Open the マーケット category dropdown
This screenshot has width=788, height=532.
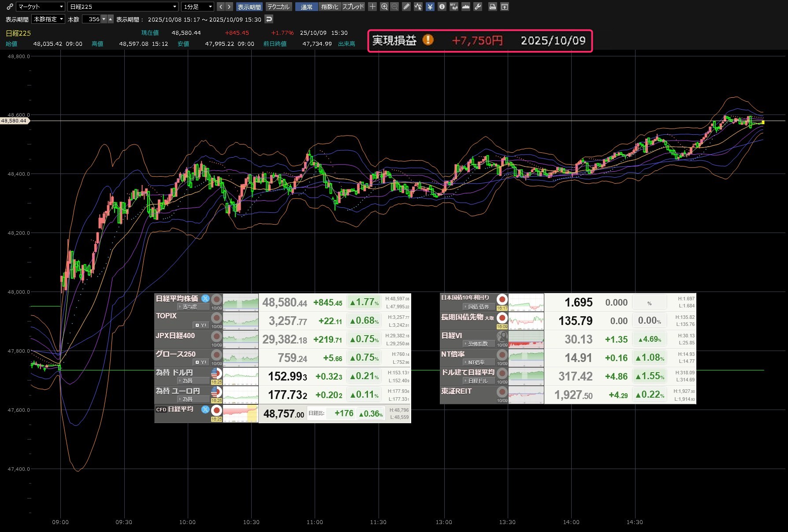point(41,7)
